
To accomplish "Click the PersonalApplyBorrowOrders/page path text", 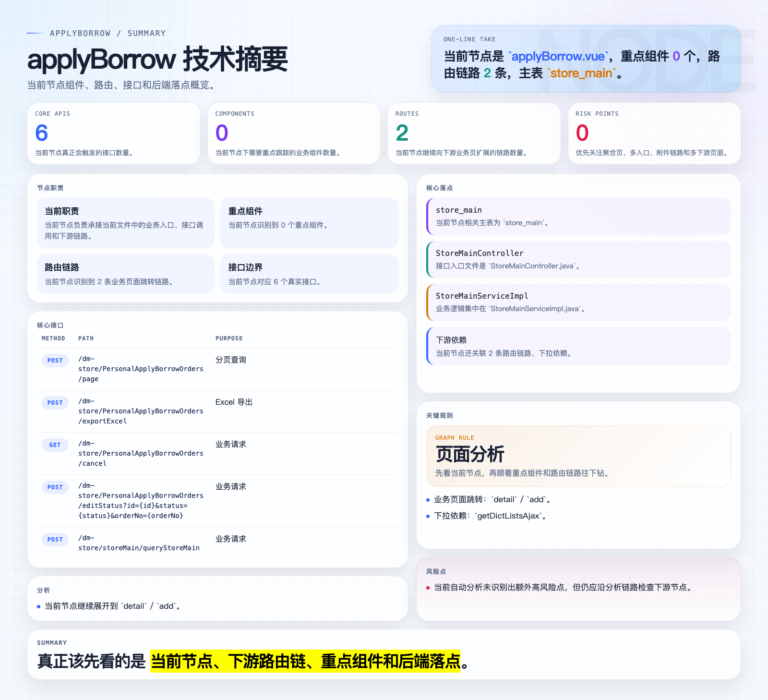I will click(x=141, y=369).
